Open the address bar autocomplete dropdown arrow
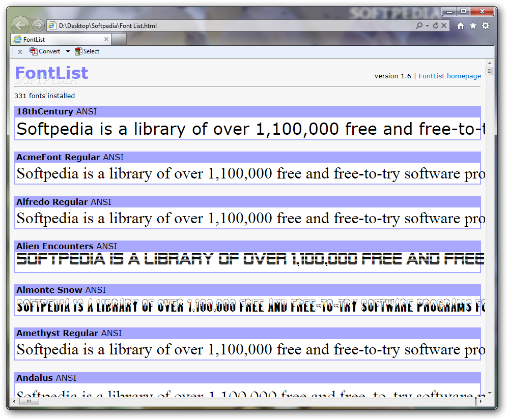This screenshot has width=508, height=420. pos(428,25)
